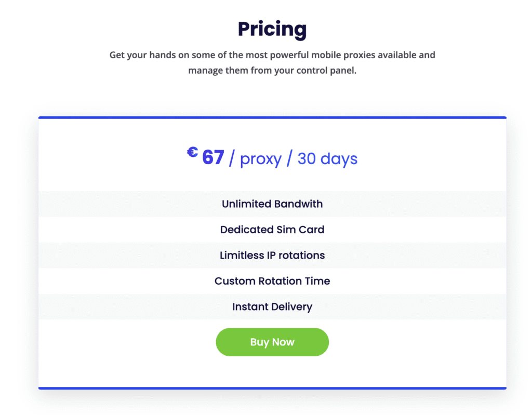Select the Dedicated Sim Card feature row
This screenshot has width=532, height=415.
(x=272, y=230)
